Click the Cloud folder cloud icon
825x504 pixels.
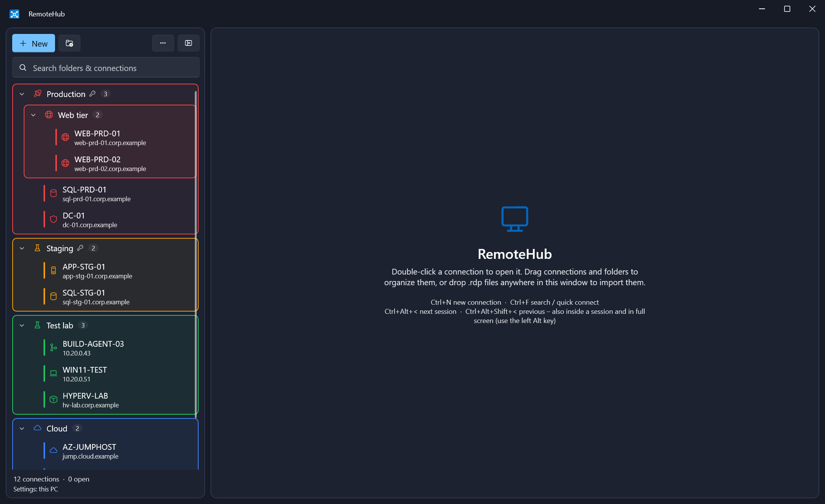point(37,428)
